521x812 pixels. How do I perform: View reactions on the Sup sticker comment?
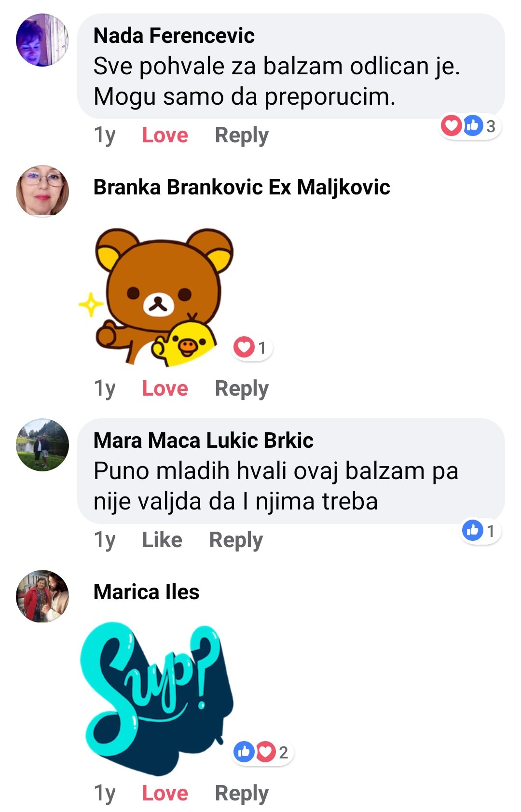pos(262,752)
